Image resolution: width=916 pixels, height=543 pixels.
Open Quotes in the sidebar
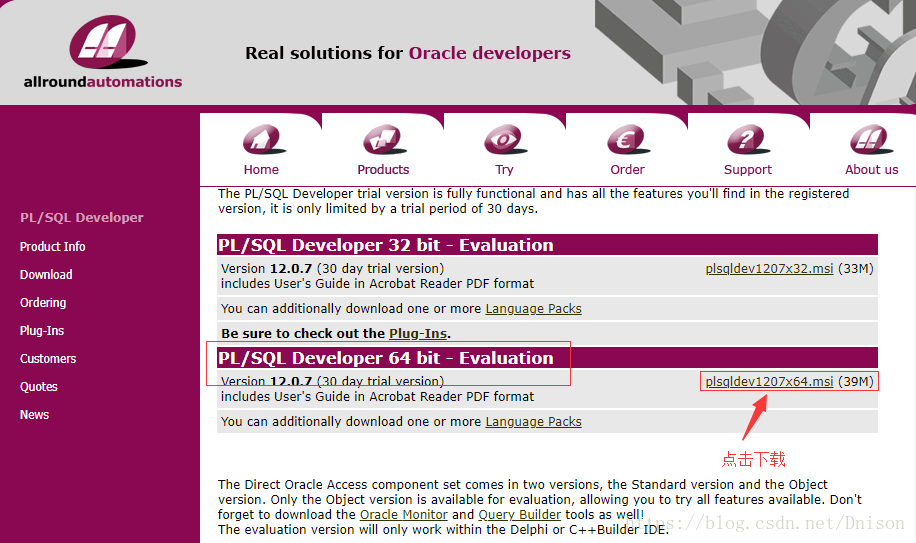(39, 387)
